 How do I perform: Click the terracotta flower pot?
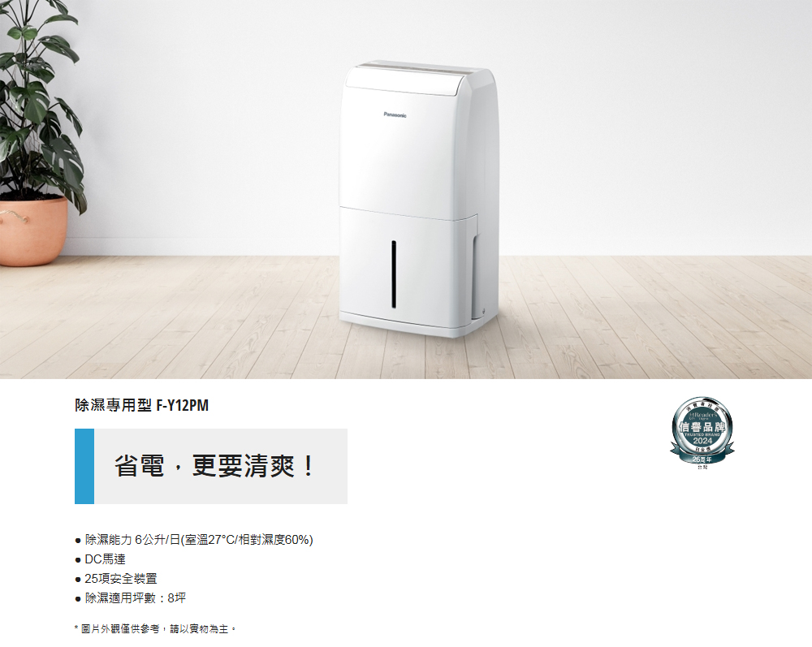(32, 231)
